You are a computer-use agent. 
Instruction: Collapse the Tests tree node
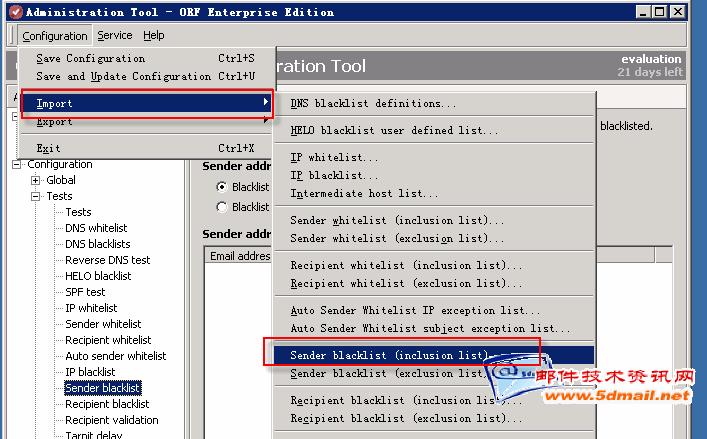click(37, 196)
